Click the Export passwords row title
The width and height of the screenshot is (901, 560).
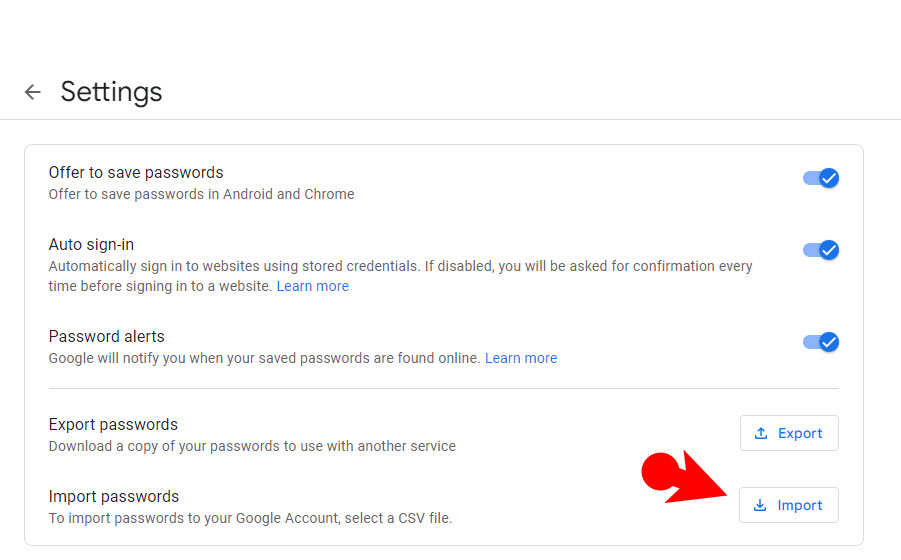click(113, 424)
